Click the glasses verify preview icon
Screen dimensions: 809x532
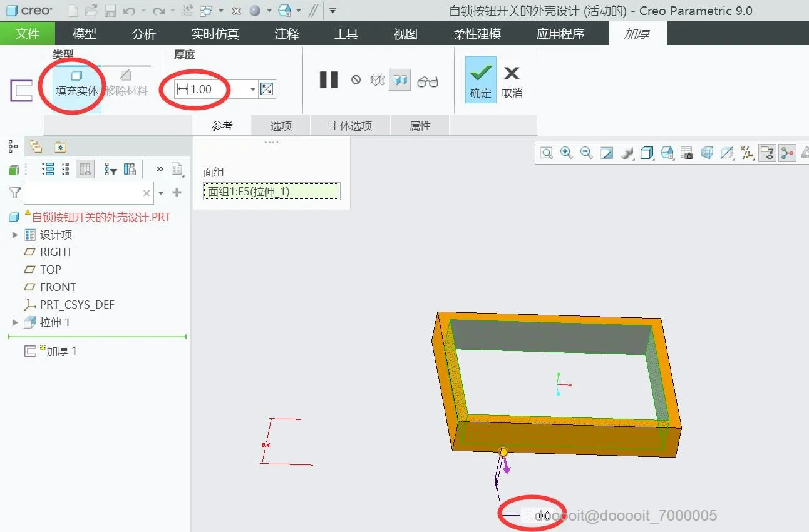point(428,81)
